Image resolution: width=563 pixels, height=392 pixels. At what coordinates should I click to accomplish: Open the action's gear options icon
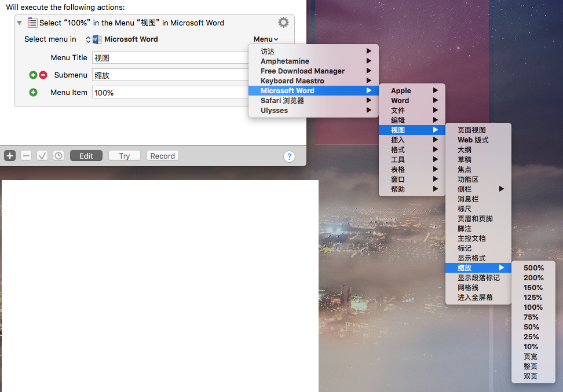(x=283, y=22)
